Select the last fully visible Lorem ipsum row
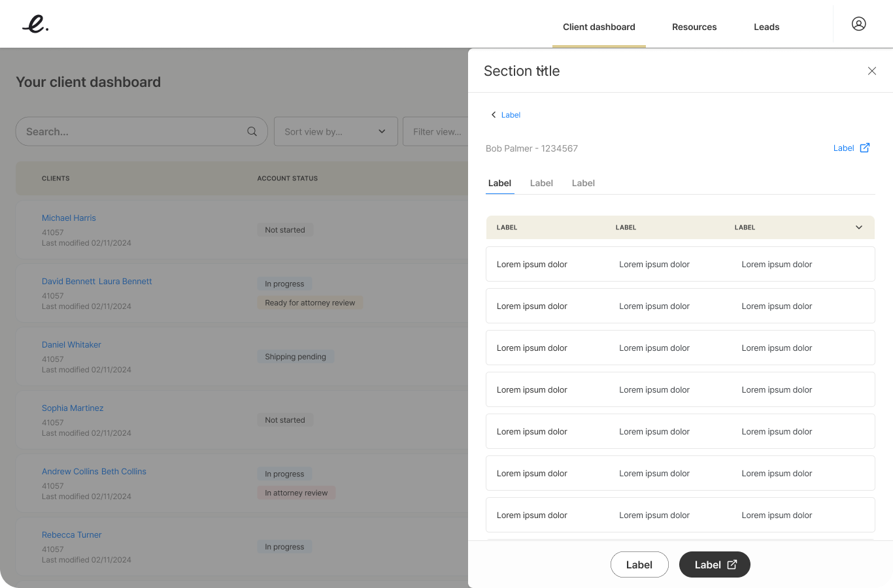The image size is (893, 588). click(681, 515)
